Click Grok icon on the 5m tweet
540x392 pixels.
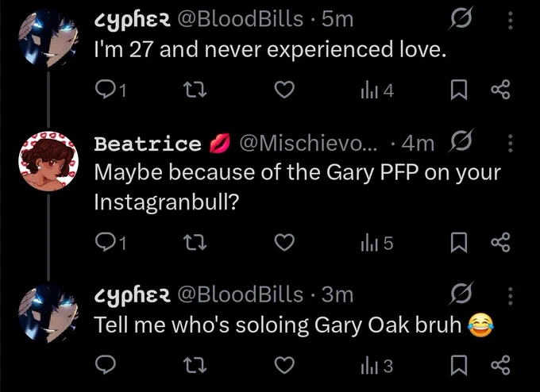[x=461, y=18]
